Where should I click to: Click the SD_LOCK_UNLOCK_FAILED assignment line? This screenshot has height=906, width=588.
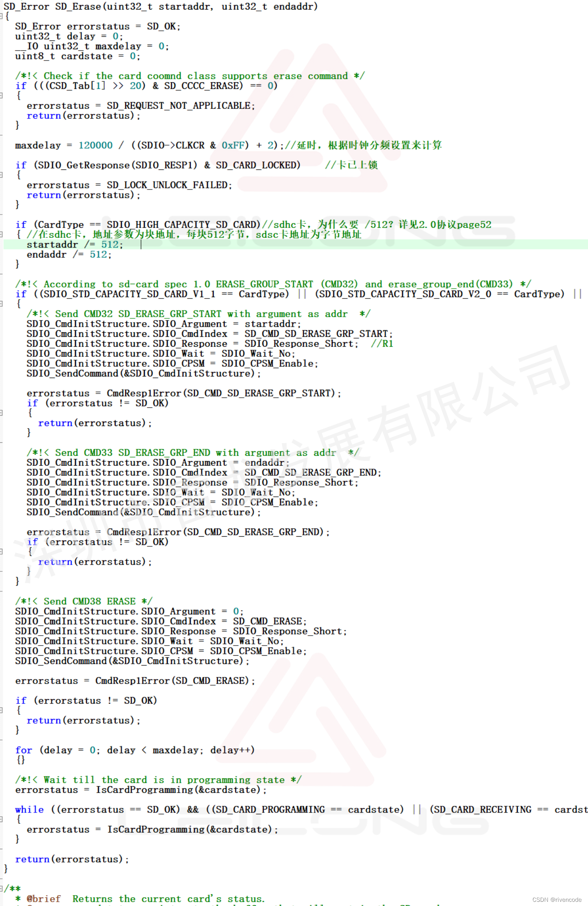coord(129,185)
